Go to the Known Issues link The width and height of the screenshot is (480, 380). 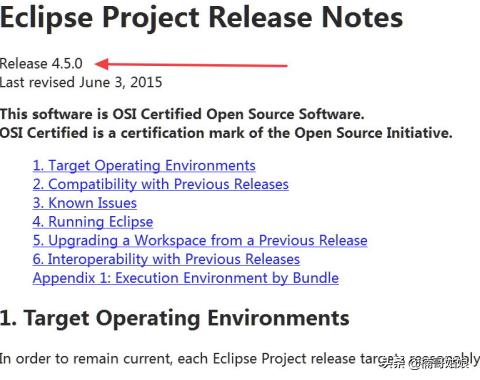pyautogui.click(x=85, y=203)
